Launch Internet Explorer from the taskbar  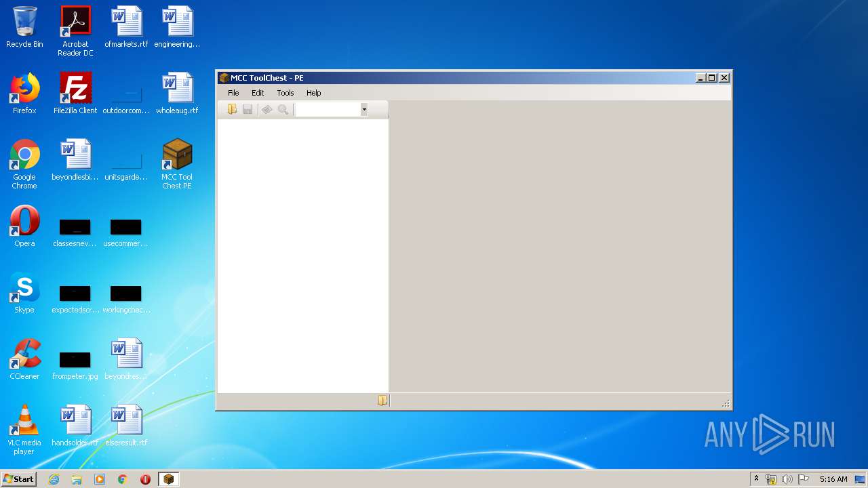(x=54, y=479)
